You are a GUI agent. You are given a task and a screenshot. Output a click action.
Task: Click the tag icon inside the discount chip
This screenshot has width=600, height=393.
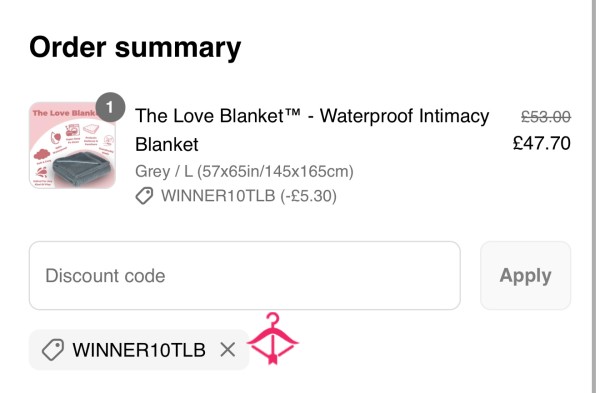click(52, 349)
